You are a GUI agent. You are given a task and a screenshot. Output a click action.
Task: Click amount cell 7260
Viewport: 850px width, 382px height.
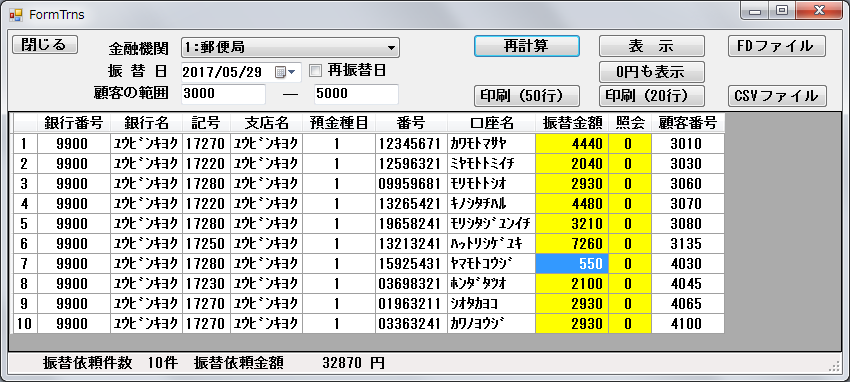pyautogui.click(x=572, y=244)
